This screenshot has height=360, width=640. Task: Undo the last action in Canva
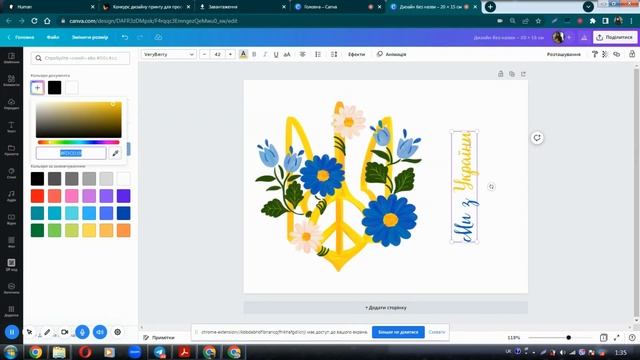click(x=125, y=37)
